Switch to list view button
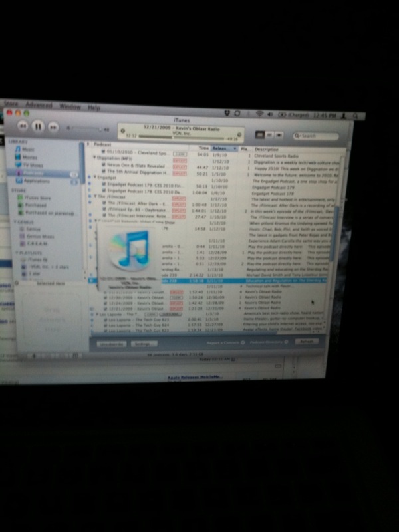 coord(260,135)
